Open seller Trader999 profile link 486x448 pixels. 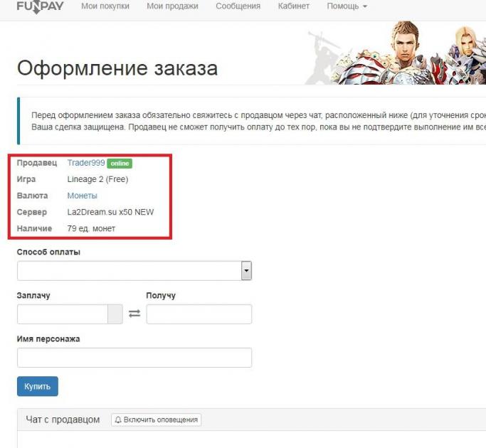pyautogui.click(x=86, y=163)
